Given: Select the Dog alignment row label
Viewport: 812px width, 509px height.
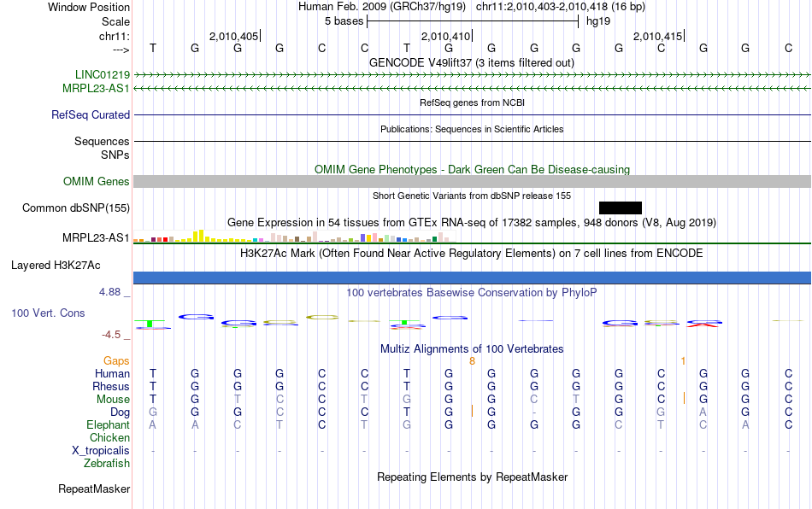Looking at the screenshot, I should click(x=121, y=412).
